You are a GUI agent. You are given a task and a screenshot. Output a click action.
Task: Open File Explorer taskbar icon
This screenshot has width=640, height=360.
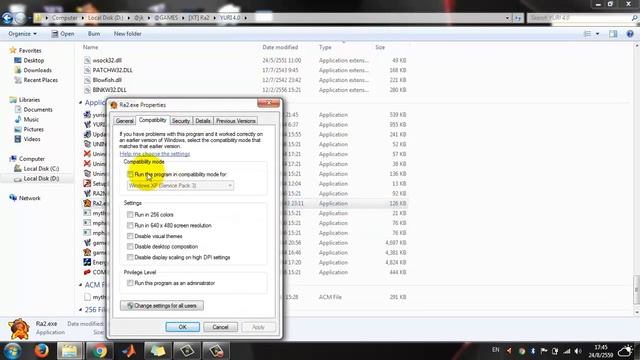(70, 351)
